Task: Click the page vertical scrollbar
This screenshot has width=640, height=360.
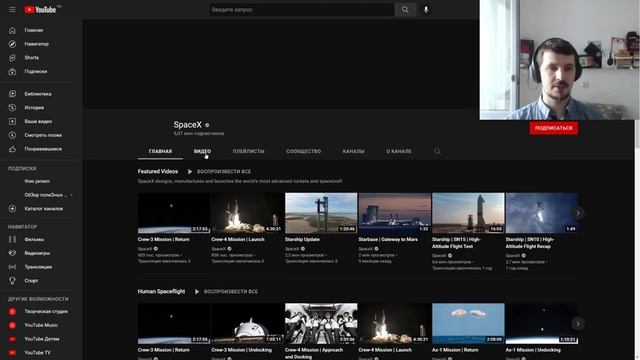Action: (x=637, y=135)
